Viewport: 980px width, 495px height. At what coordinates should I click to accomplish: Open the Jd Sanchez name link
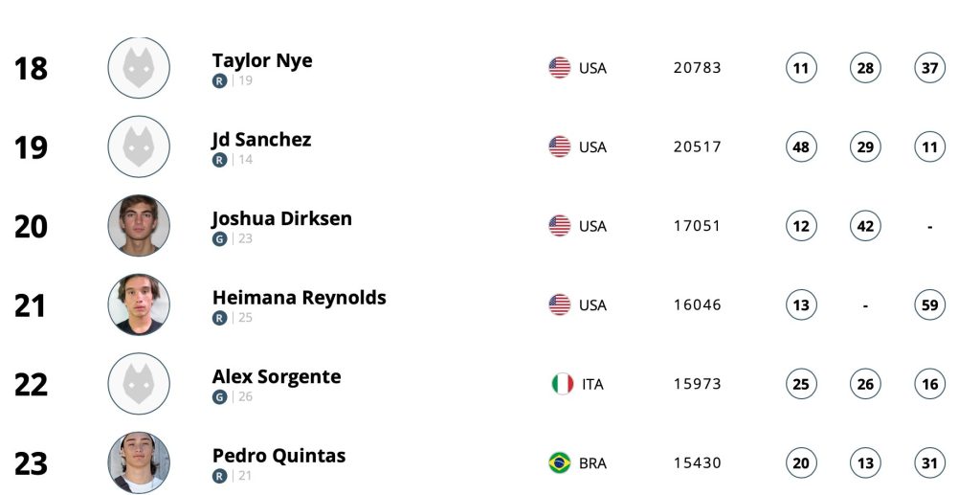pyautogui.click(x=261, y=140)
